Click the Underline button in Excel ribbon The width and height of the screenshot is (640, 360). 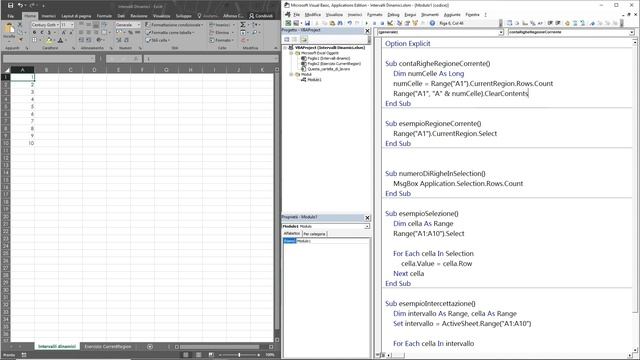(49, 32)
